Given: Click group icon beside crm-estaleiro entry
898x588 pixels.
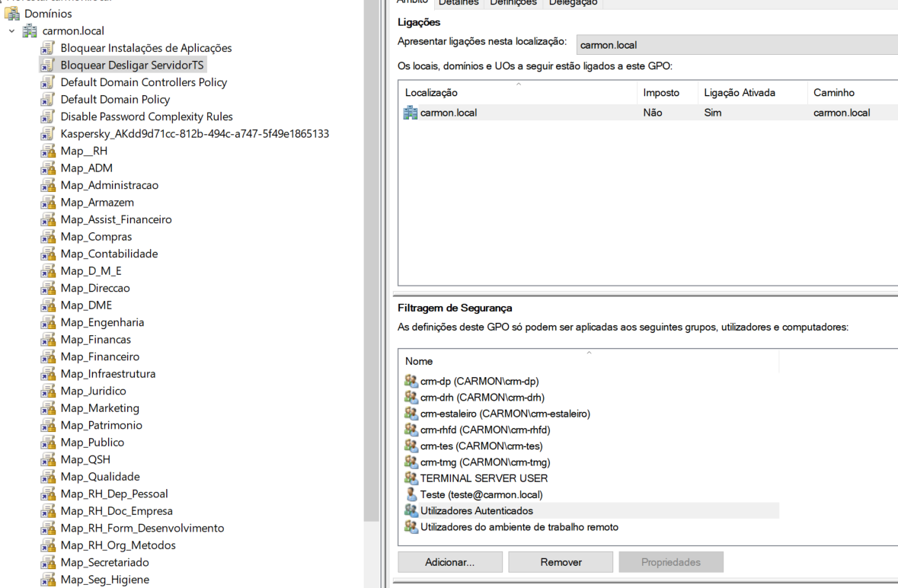Looking at the screenshot, I should pyautogui.click(x=411, y=414).
